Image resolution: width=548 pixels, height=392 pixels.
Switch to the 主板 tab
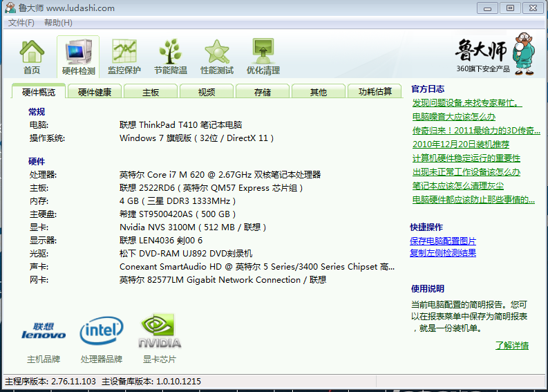[151, 92]
